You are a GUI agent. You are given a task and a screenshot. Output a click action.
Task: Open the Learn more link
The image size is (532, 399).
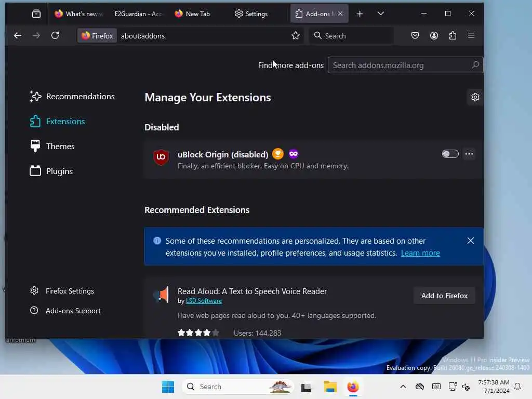420,253
